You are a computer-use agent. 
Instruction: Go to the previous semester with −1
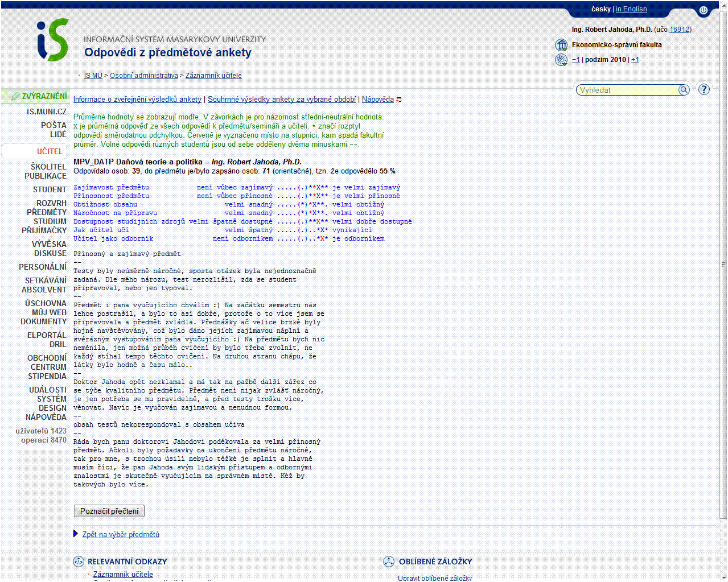point(576,60)
